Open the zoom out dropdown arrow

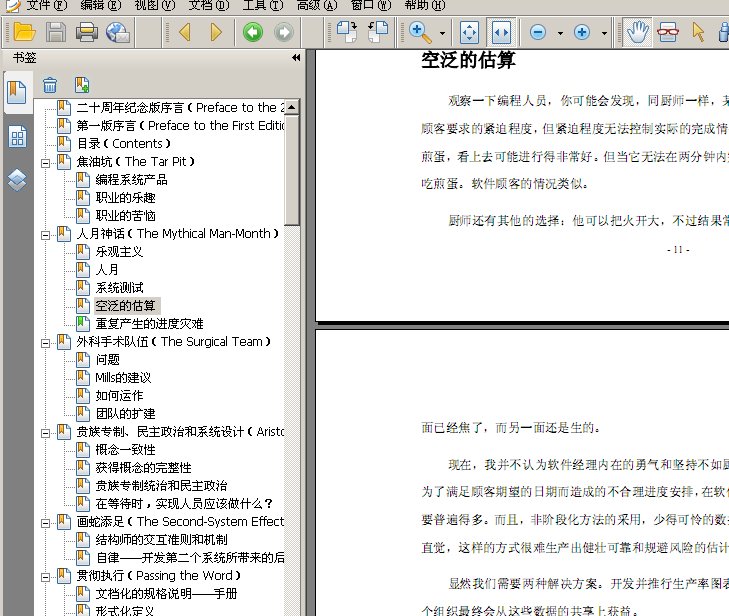pyautogui.click(x=560, y=33)
